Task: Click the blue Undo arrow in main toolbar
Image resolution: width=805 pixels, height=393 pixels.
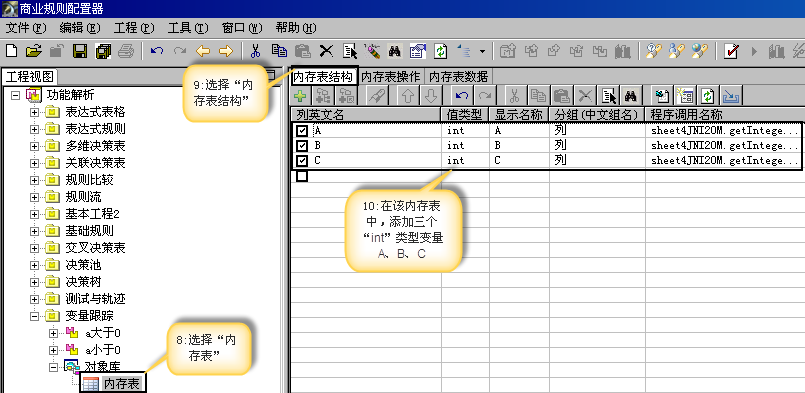Action: tap(157, 51)
